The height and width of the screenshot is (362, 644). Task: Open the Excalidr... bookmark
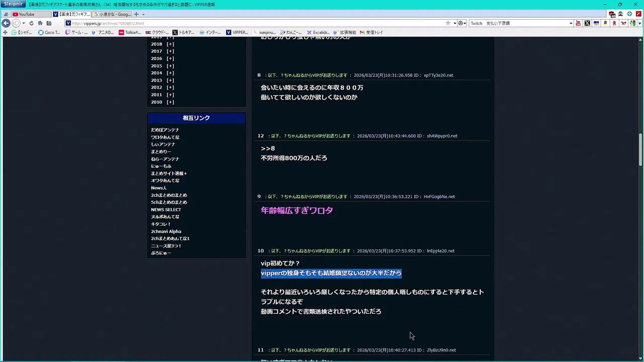pyautogui.click(x=318, y=32)
